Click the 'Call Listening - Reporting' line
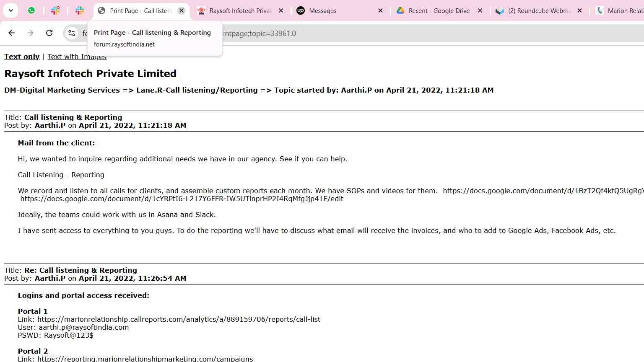The width and height of the screenshot is (644, 362). click(x=61, y=175)
